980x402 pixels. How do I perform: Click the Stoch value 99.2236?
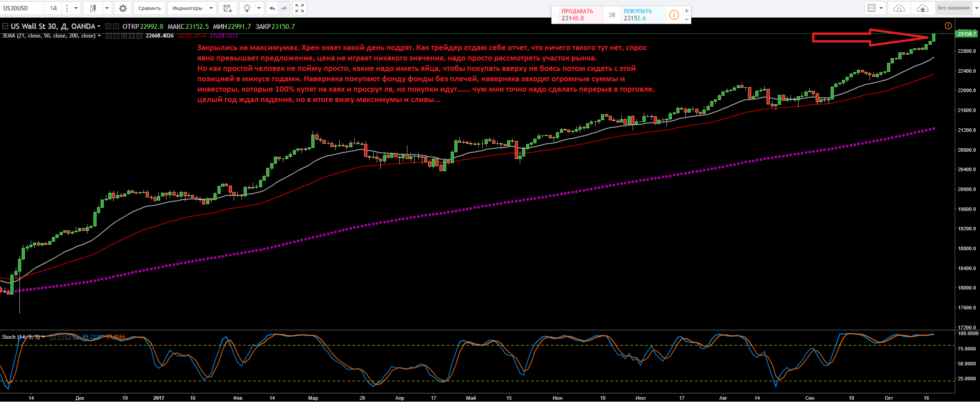(92, 337)
